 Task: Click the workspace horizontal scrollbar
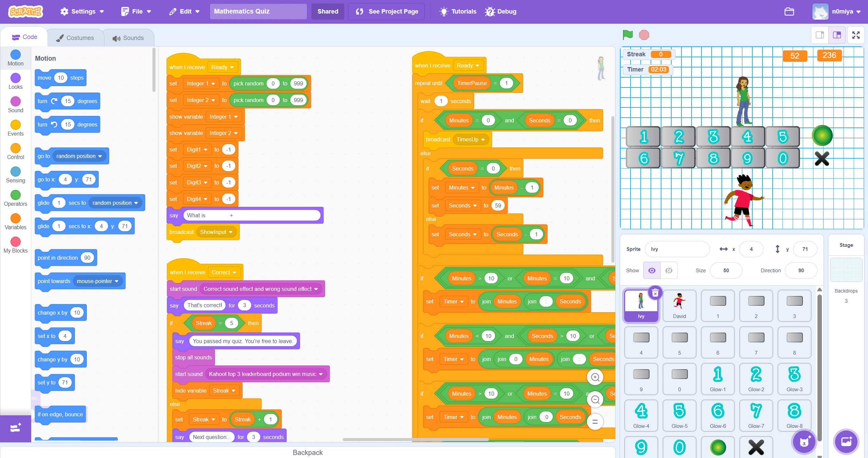click(x=416, y=440)
